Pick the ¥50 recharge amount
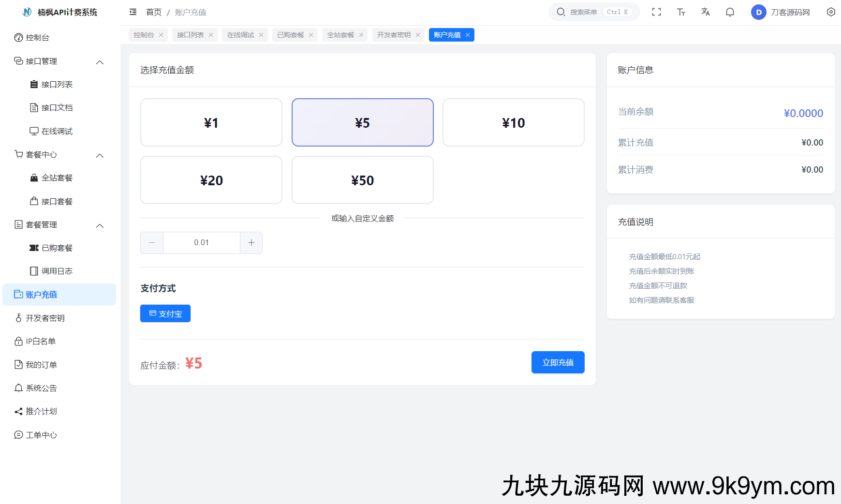 [362, 180]
